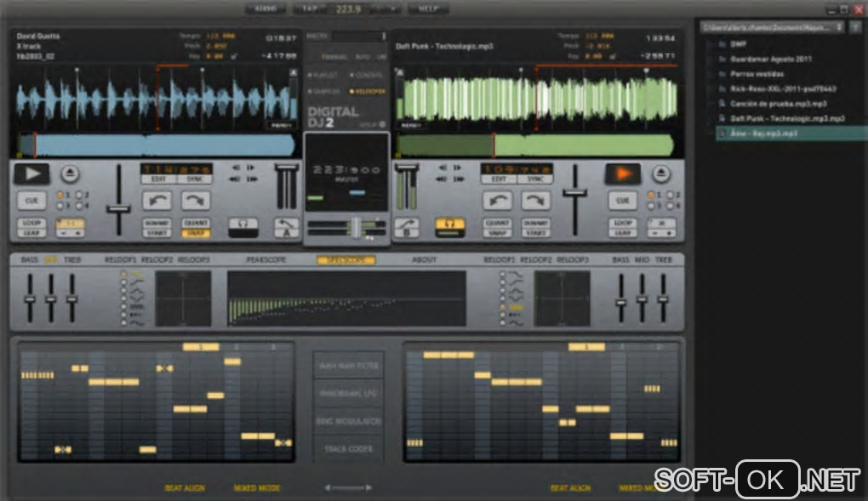Select left RELOOP2 tab

[157, 259]
